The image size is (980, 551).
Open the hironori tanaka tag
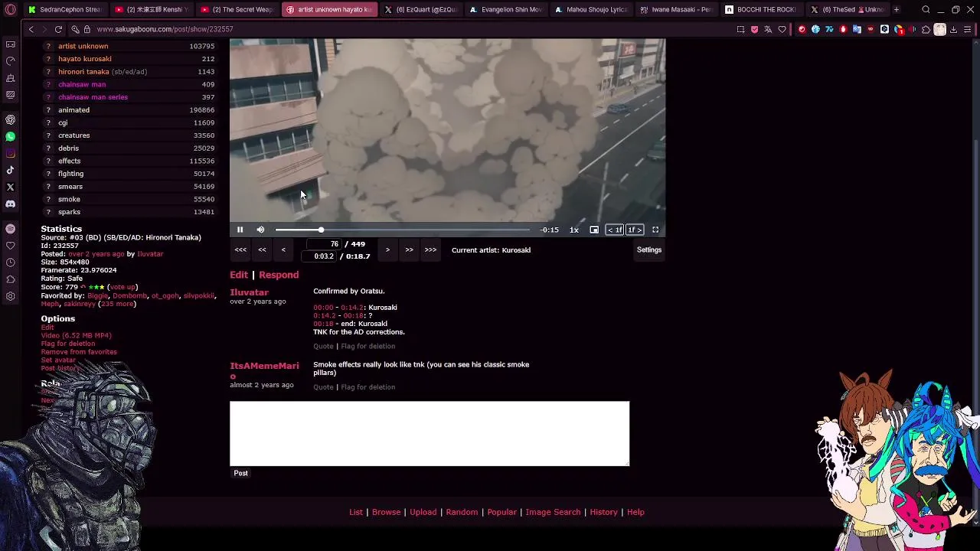click(x=83, y=72)
